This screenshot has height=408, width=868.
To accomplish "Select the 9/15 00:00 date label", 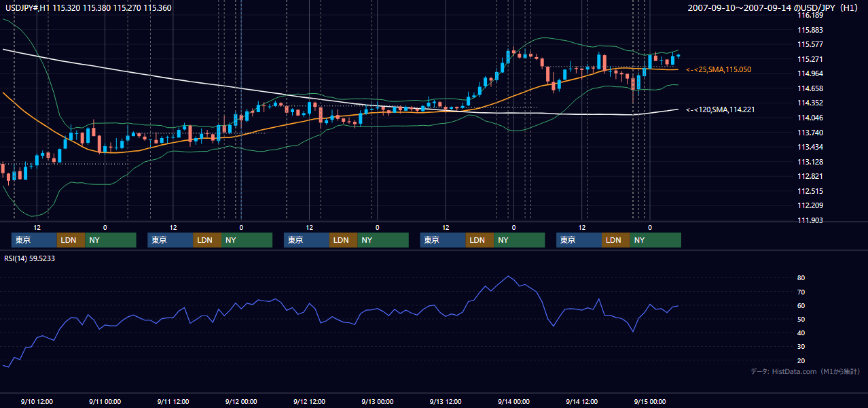I will coord(650,402).
